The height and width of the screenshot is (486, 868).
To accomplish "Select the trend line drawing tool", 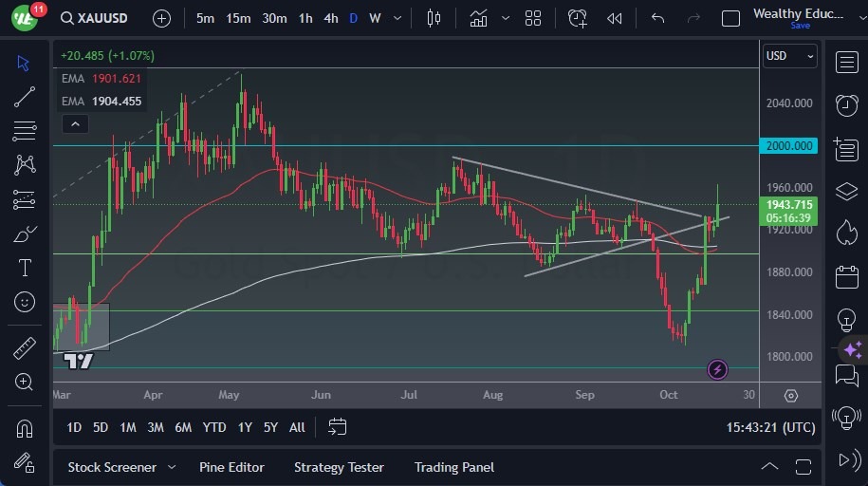I will 25,97.
